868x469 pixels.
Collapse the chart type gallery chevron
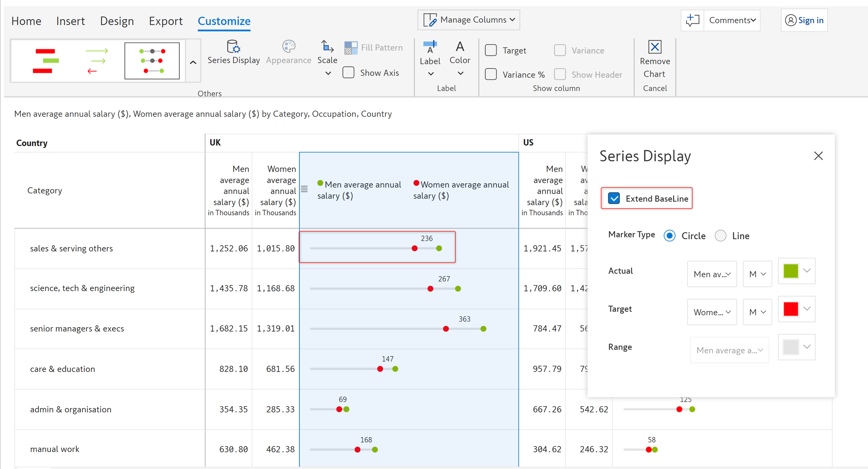click(x=193, y=62)
